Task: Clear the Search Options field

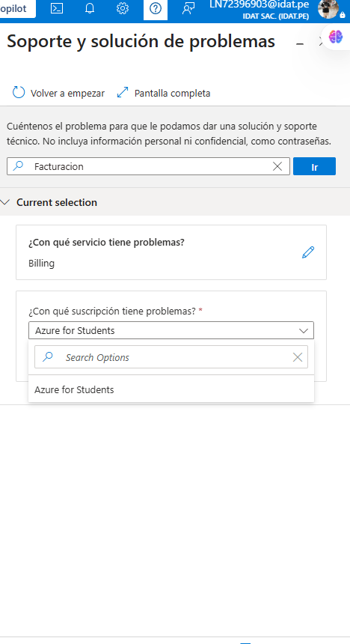Action: 298,357
